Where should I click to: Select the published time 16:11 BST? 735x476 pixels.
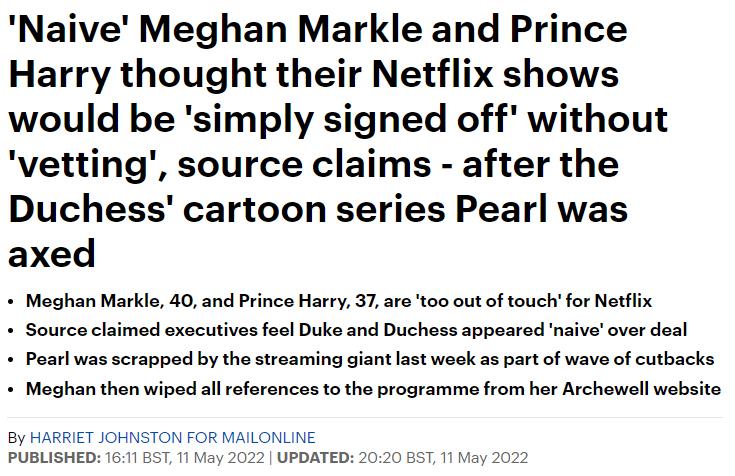137,457
